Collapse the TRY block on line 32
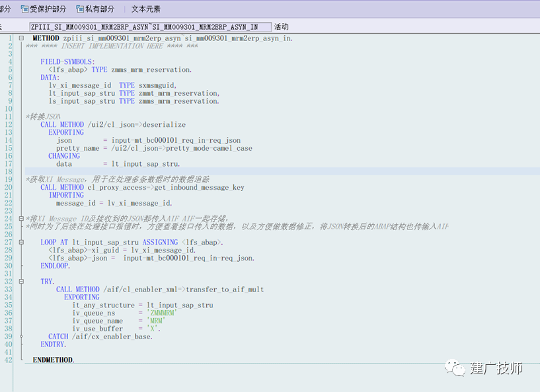 (21, 282)
